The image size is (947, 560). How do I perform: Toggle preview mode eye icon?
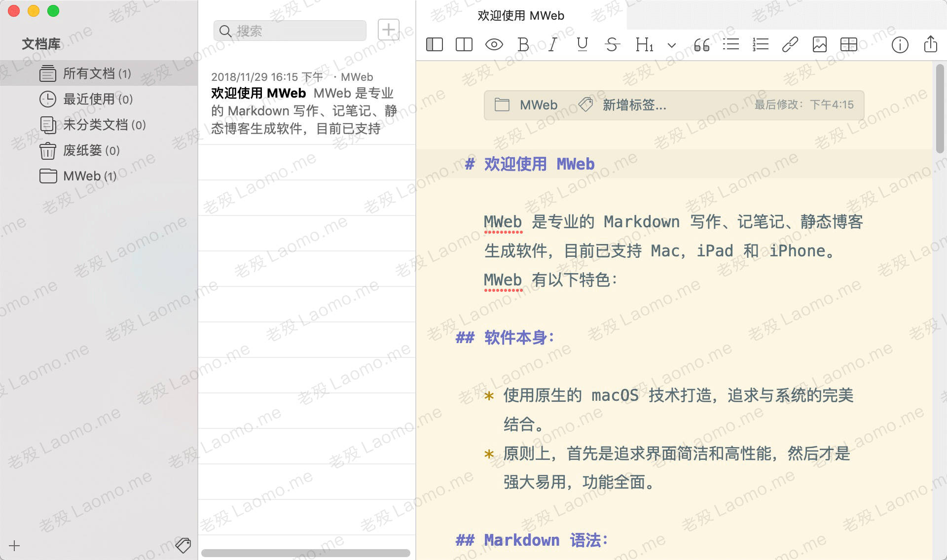point(494,44)
